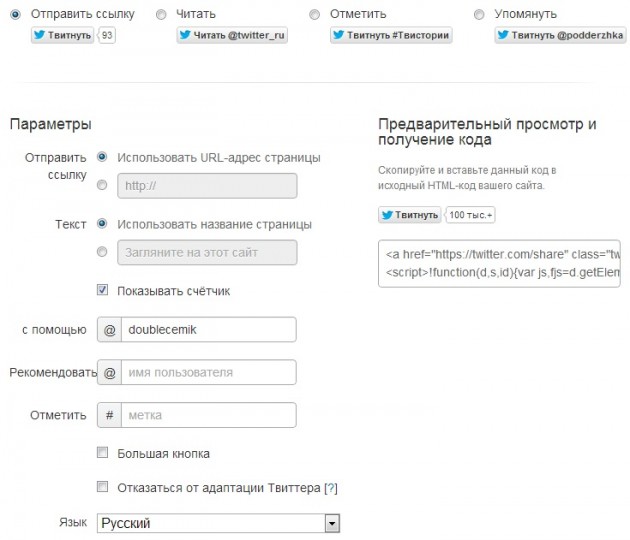
Task: Uncheck the Показывать счётчик checkbox
Action: pos(102,291)
